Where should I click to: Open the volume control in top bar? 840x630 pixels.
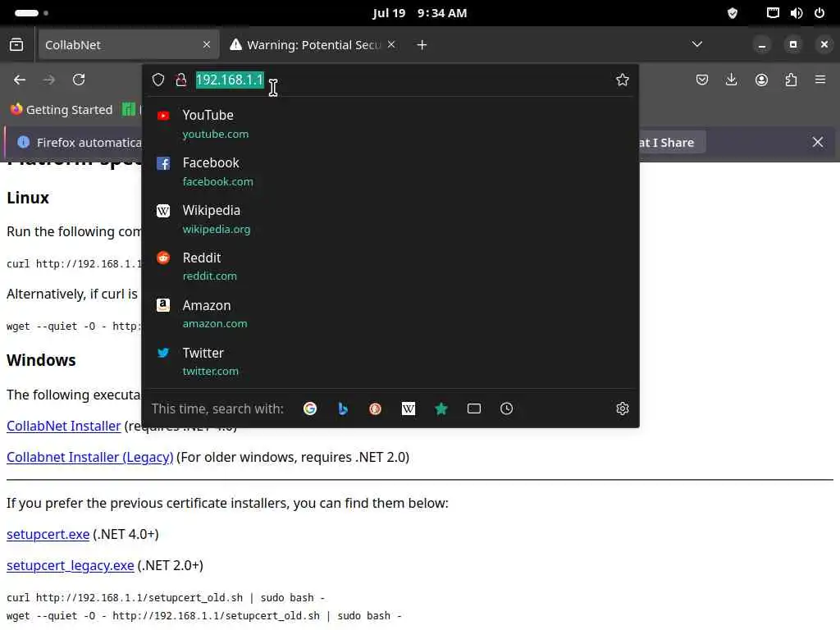pos(796,13)
